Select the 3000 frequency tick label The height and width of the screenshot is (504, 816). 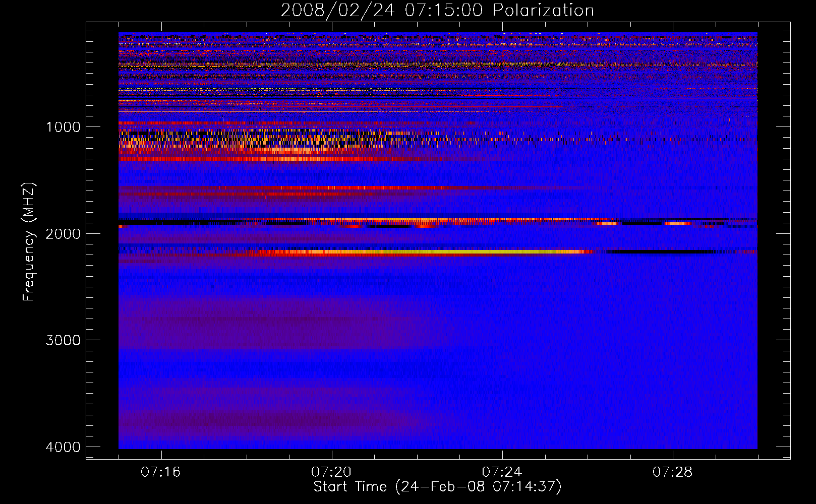click(x=63, y=340)
